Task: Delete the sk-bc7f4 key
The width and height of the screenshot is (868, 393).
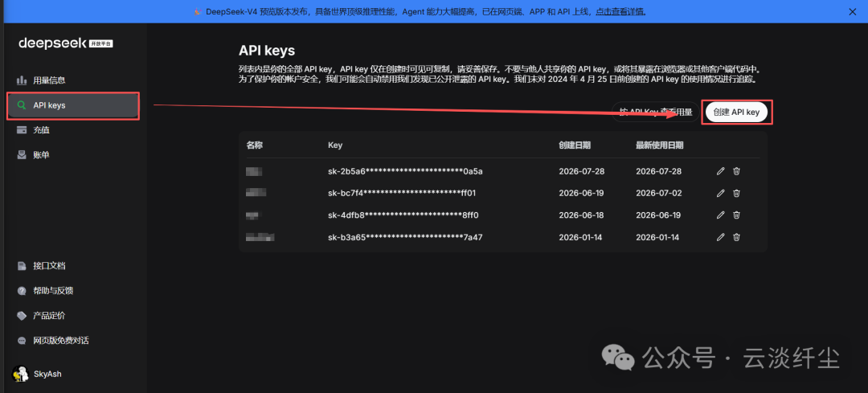Action: [x=736, y=193]
